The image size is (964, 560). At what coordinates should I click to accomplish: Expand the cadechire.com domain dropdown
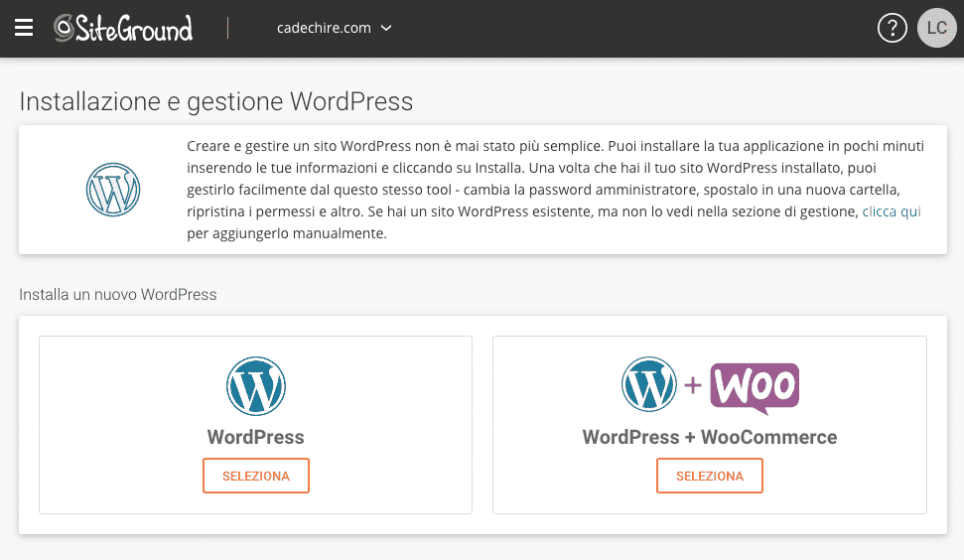[x=334, y=28]
